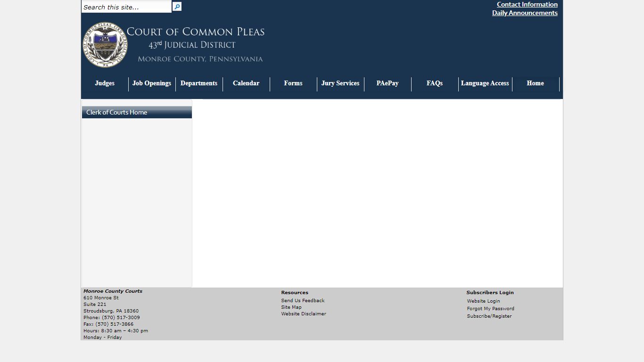Click the Court of Common Pleas seal logo

pos(105,45)
